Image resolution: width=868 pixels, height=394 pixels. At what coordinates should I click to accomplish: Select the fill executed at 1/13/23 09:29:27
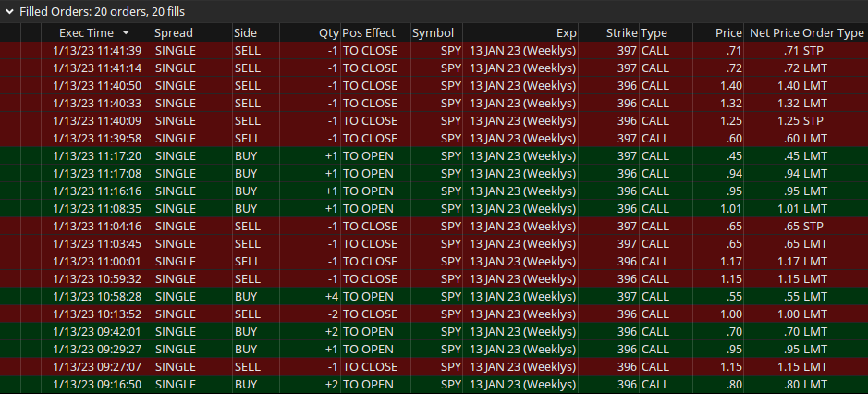click(x=434, y=349)
